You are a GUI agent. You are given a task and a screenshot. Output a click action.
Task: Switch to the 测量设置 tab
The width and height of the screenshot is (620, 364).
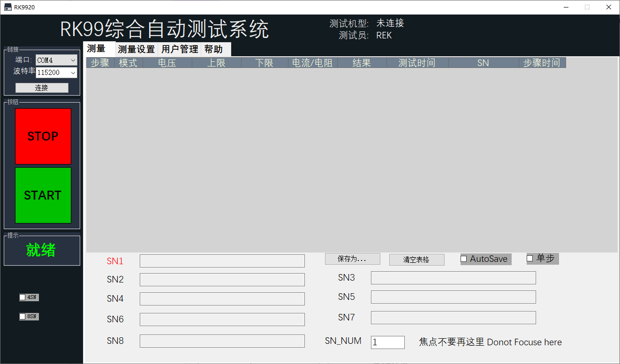136,49
